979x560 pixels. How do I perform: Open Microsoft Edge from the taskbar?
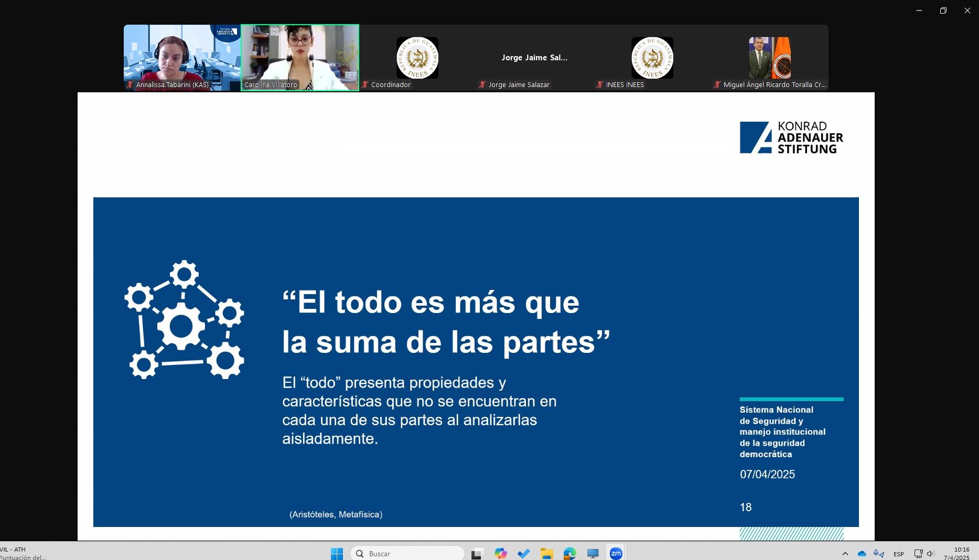pyautogui.click(x=569, y=553)
